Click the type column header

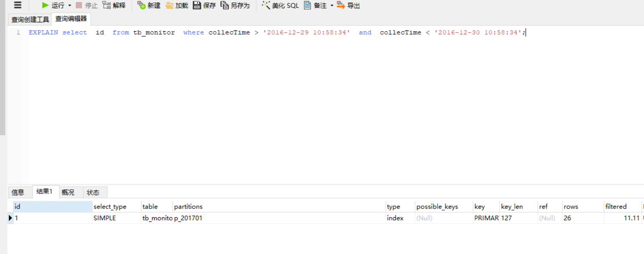click(x=400, y=206)
